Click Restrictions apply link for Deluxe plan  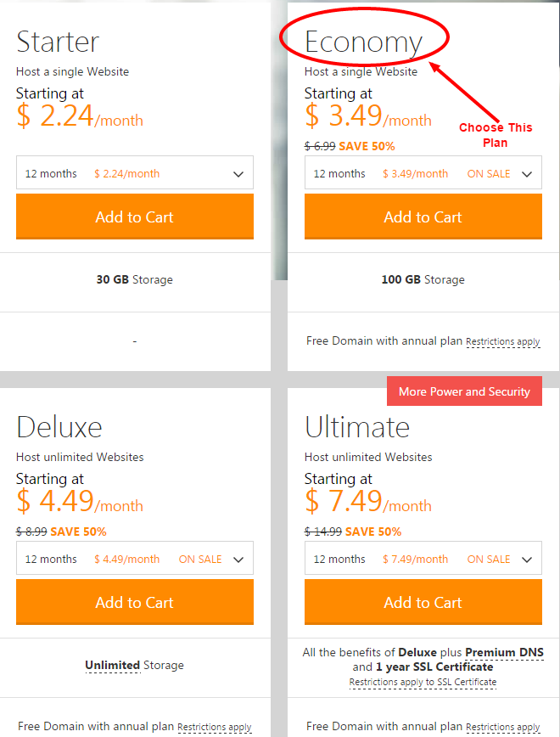click(215, 727)
